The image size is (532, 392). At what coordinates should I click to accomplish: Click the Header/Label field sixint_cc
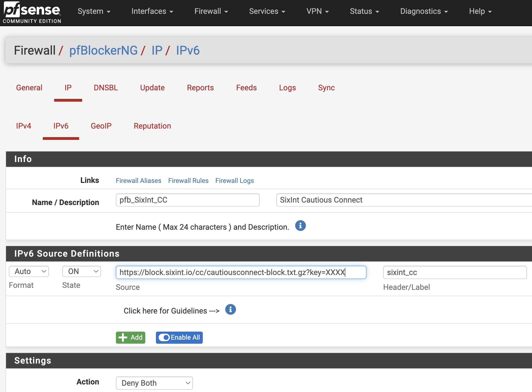tap(455, 272)
